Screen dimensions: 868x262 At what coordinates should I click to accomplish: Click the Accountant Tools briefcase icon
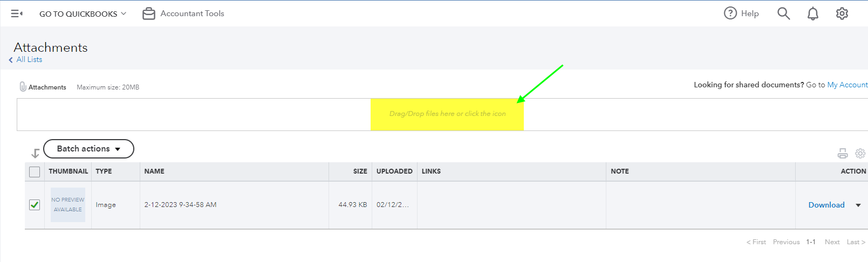pos(148,13)
